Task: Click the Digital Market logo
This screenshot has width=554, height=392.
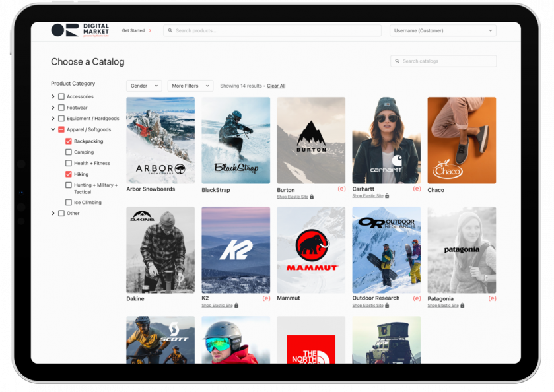Action: click(80, 30)
